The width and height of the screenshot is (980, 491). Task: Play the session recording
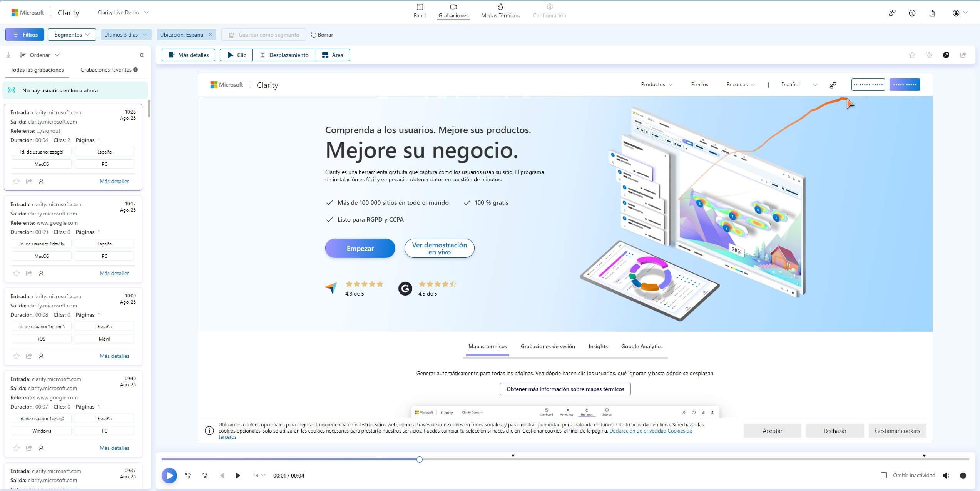[x=169, y=476]
